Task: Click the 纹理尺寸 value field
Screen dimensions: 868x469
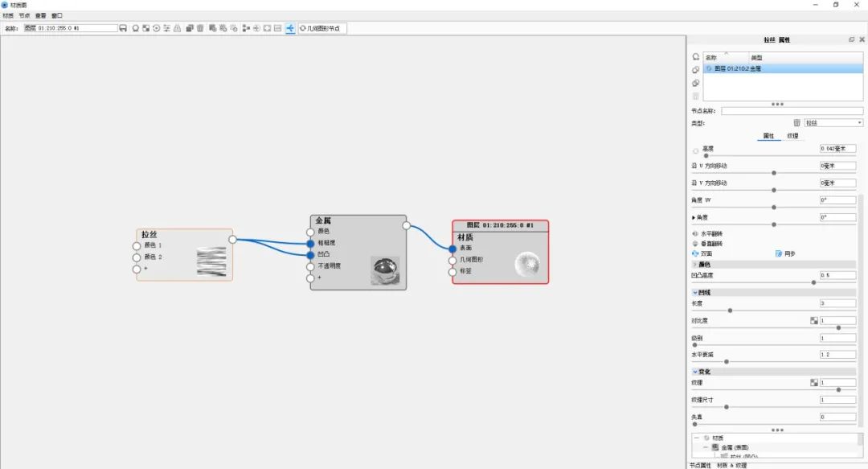Action: pos(837,400)
